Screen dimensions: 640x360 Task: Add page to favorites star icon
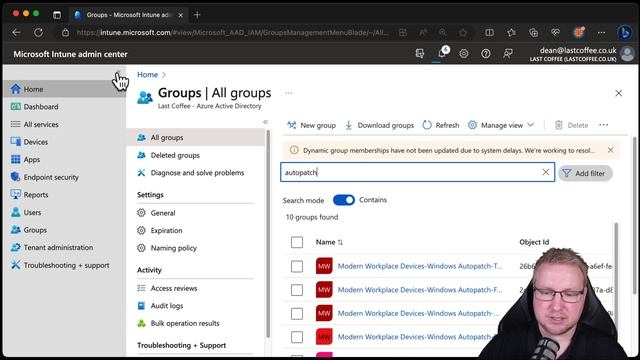(463, 33)
